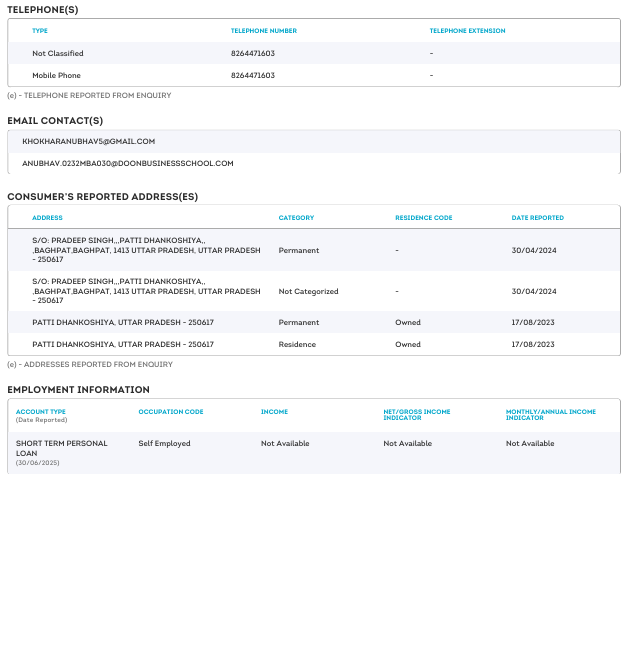
Task: Click the Doon Business School email address
Action: (127, 164)
